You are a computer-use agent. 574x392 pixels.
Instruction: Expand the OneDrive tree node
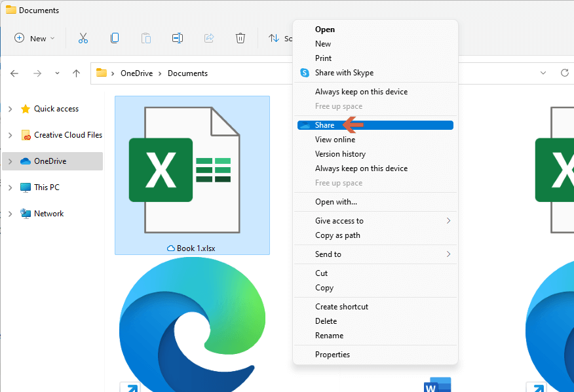(10, 161)
